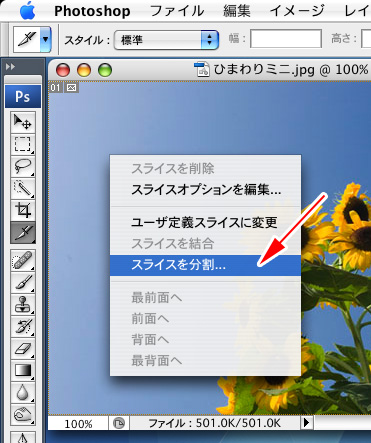Select the Crop tool
Screen dimensions: 371x443
[23, 210]
